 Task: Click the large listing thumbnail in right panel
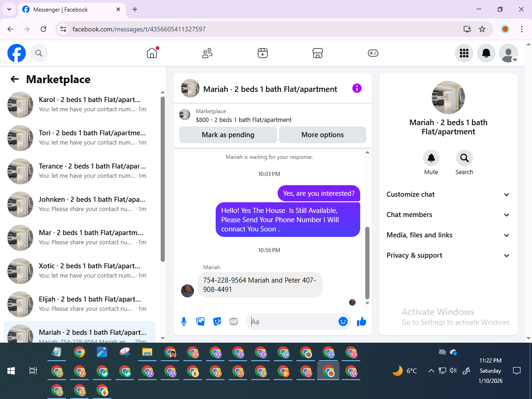[x=448, y=97]
